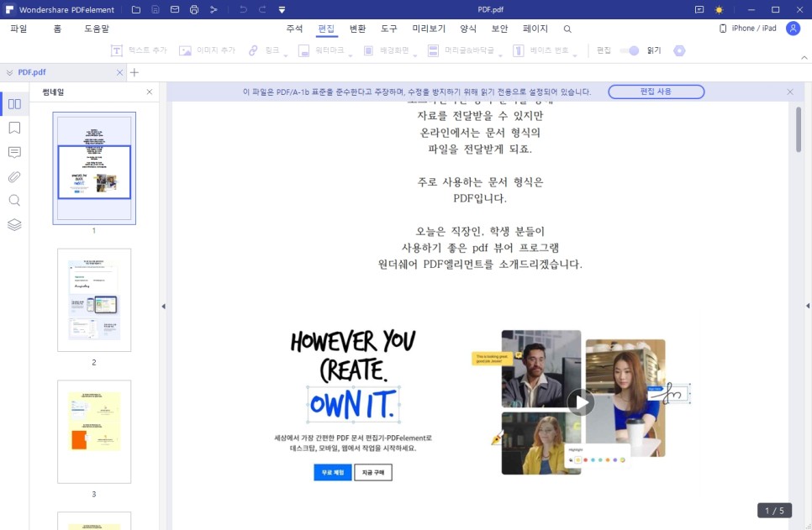Screen dimensions: 812x530
Task: Dismiss the PDF/A notification bar
Action: point(790,92)
